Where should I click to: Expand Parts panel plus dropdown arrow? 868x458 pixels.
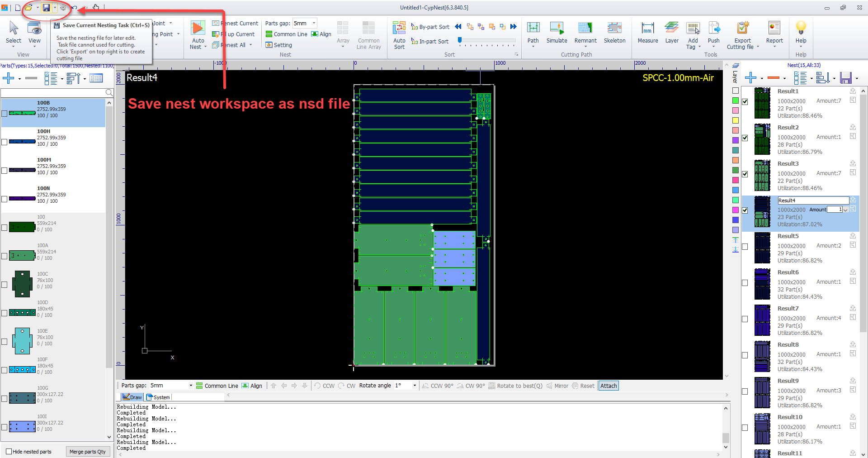click(19, 79)
